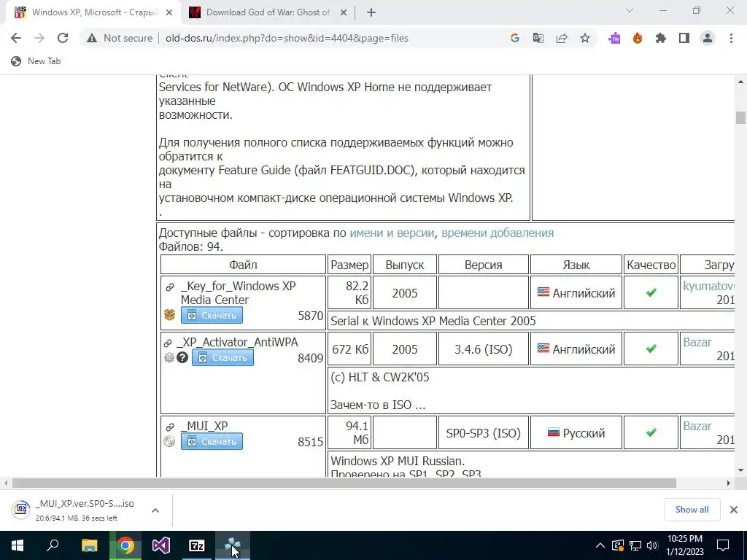Viewport: 747px width, 560px height.
Task: Open the Extensions puzzle menu
Action: tap(661, 38)
